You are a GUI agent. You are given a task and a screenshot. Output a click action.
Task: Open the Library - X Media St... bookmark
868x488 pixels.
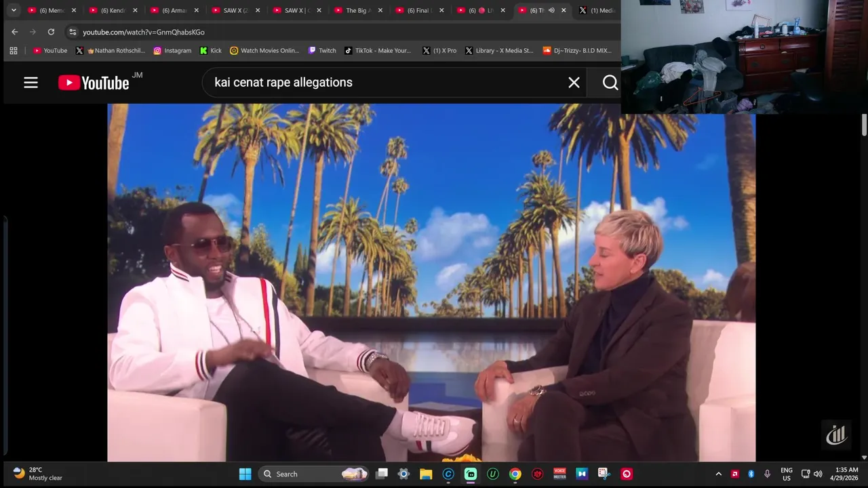click(499, 50)
